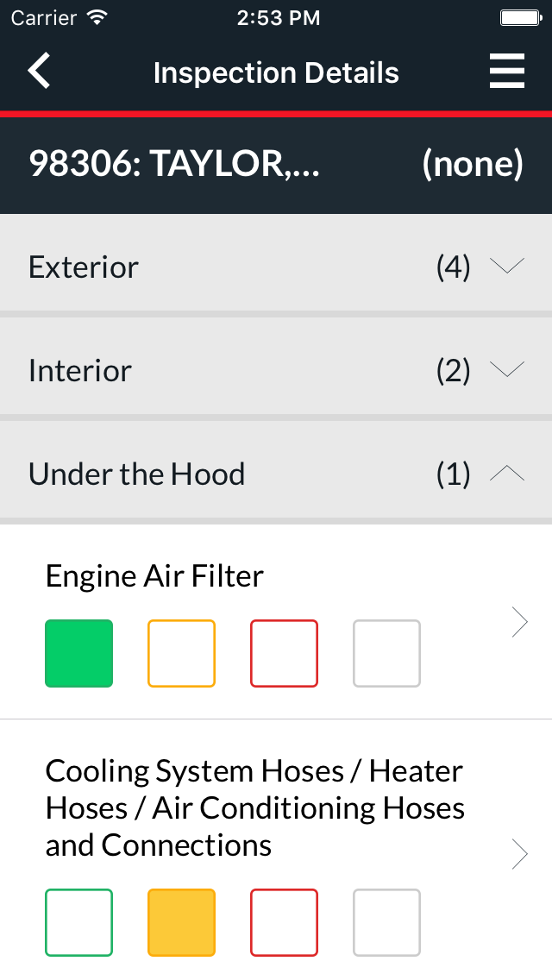The image size is (552, 980).
Task: Tap the 98306: TAYLOR vehicle header
Action: [174, 164]
